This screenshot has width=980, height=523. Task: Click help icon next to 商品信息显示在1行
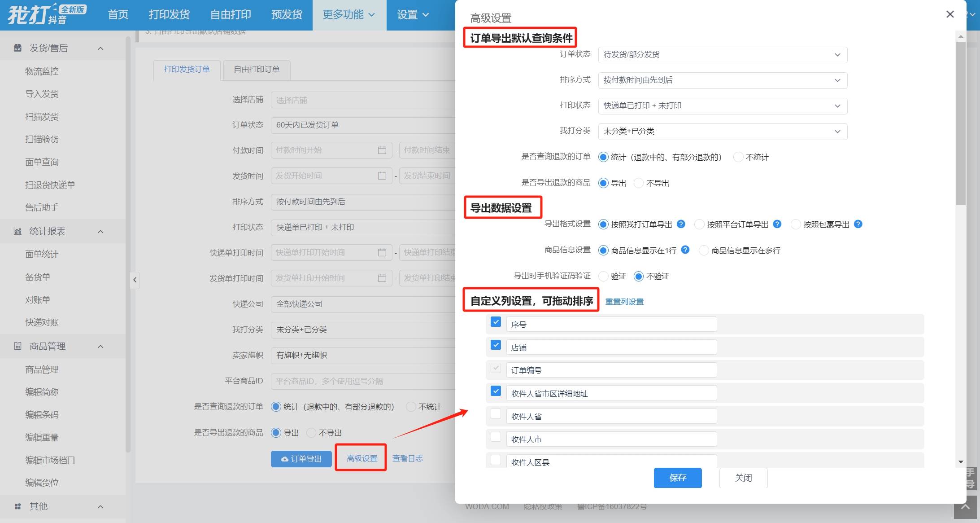click(x=685, y=250)
